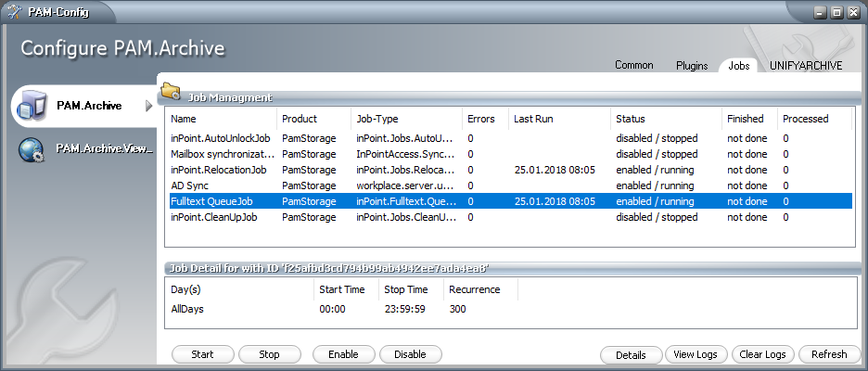
Task: Click the Recurrence column header
Action: click(x=480, y=289)
